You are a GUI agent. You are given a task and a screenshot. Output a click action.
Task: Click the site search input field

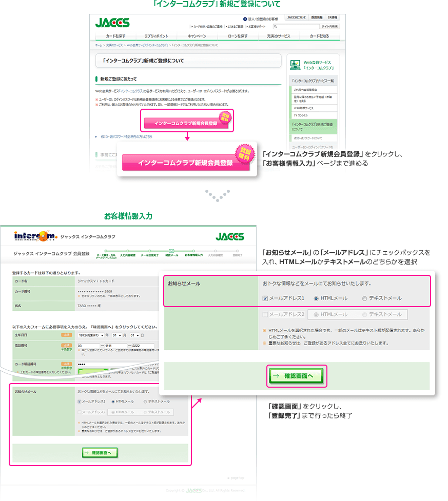[x=296, y=27]
